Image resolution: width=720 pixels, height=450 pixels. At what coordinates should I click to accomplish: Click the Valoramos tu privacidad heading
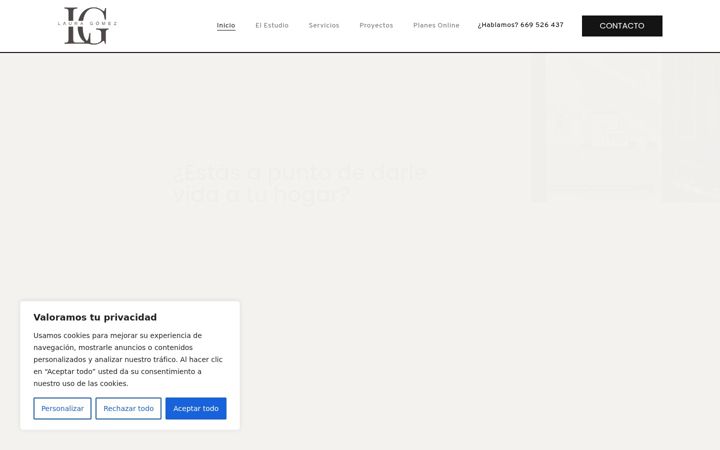(x=95, y=317)
